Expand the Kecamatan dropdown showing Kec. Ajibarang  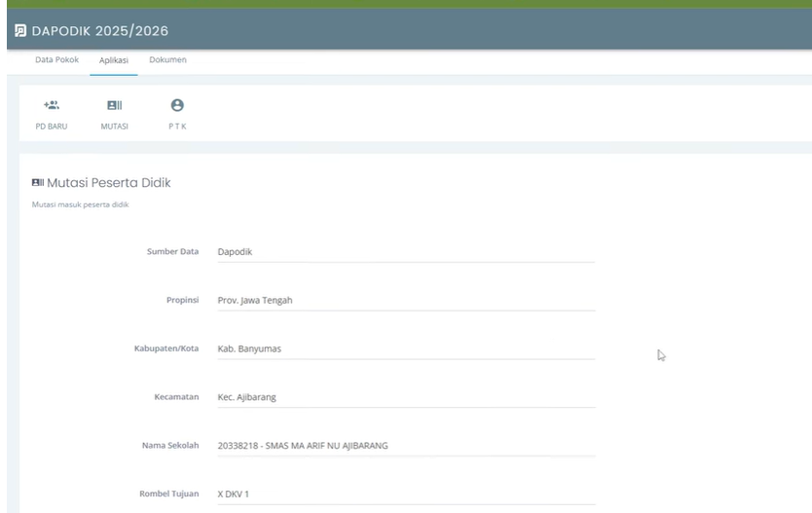click(x=404, y=397)
